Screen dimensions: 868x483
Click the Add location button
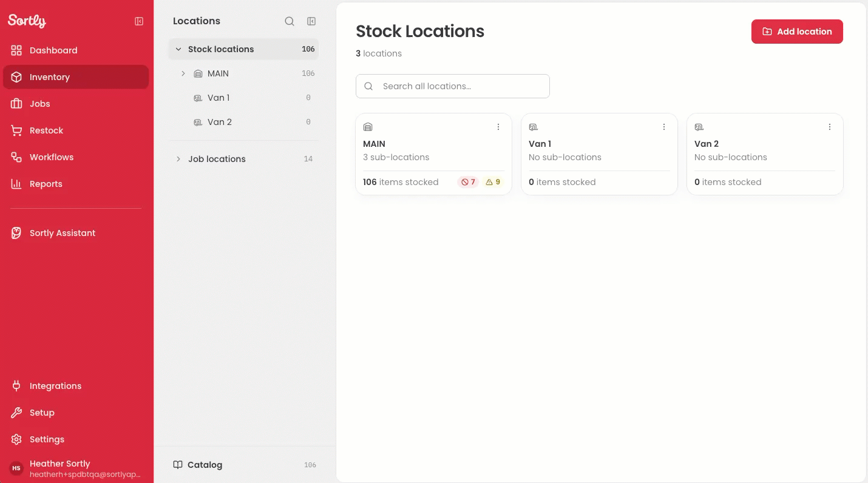pos(797,32)
